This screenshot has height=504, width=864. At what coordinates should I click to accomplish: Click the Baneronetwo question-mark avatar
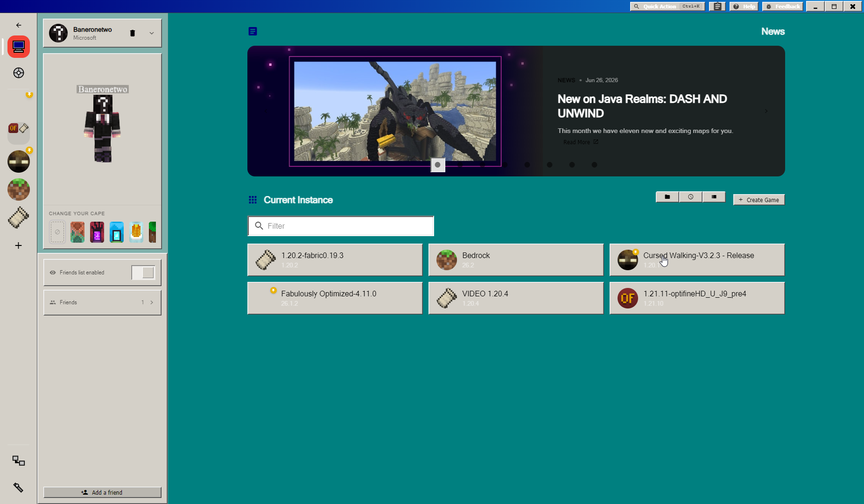pos(58,33)
